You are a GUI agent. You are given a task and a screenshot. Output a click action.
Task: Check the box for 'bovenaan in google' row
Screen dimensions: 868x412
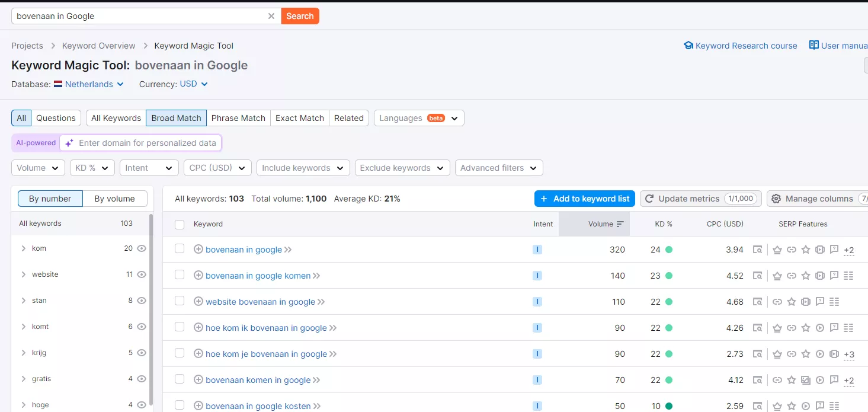coord(180,249)
